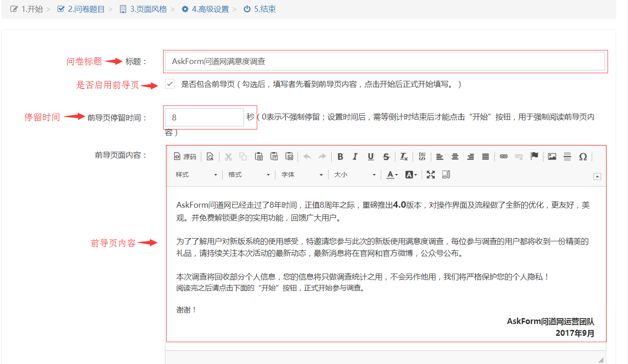Image resolution: width=628 pixels, height=364 pixels.
Task: Insert a hyperlink with link icon
Action: [503, 157]
